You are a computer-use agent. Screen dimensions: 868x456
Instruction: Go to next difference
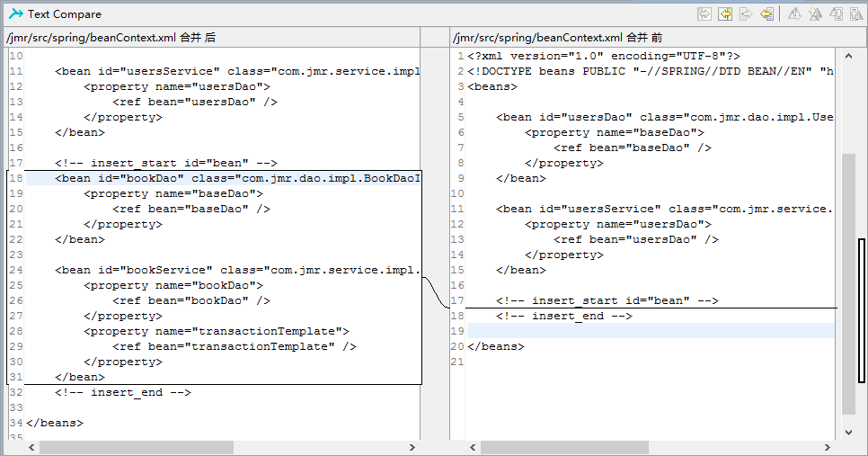(794, 13)
